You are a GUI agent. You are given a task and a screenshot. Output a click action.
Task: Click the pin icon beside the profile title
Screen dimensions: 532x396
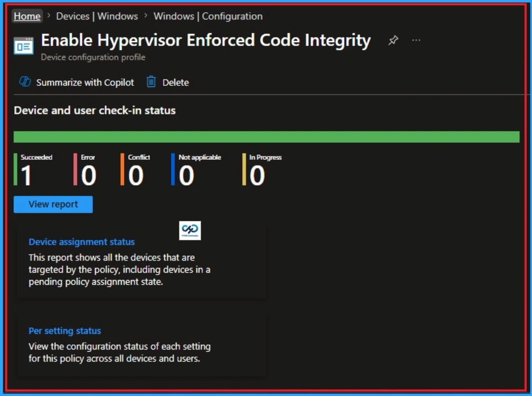point(393,41)
